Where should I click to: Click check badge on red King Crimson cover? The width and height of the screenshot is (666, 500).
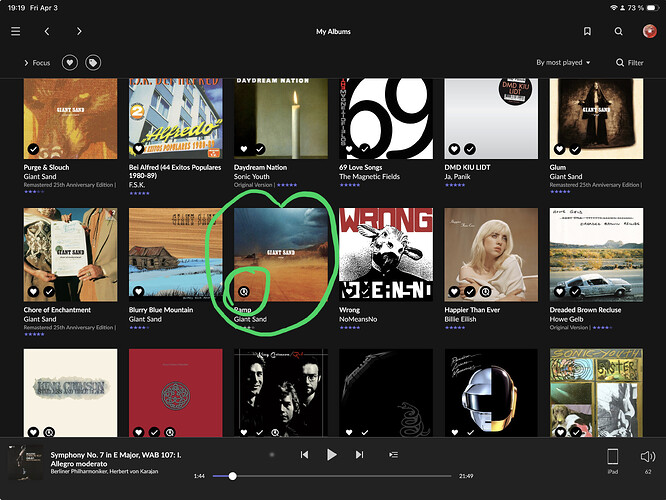(x=154, y=432)
